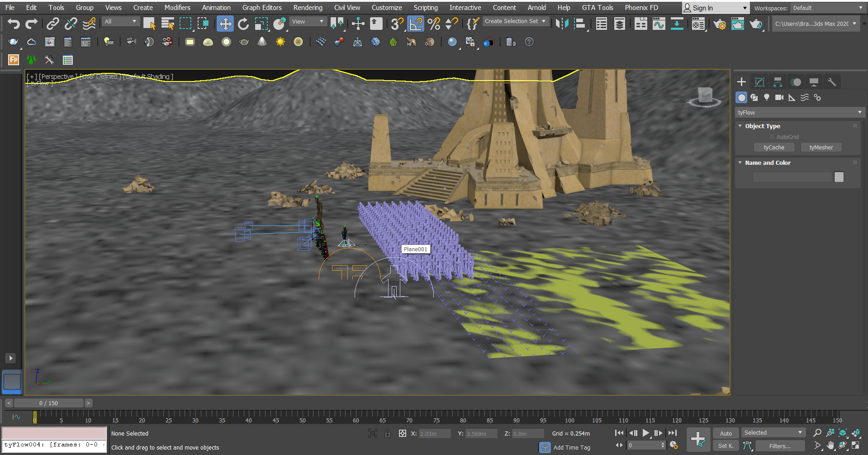Image resolution: width=868 pixels, height=455 pixels.
Task: Click the tyMesher button
Action: 821,148
